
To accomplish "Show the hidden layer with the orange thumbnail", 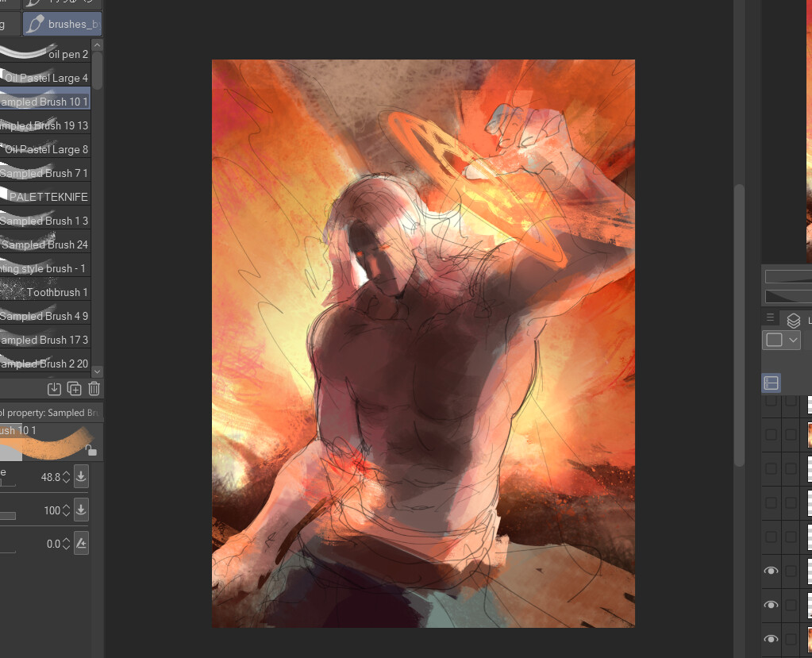I will (771, 434).
